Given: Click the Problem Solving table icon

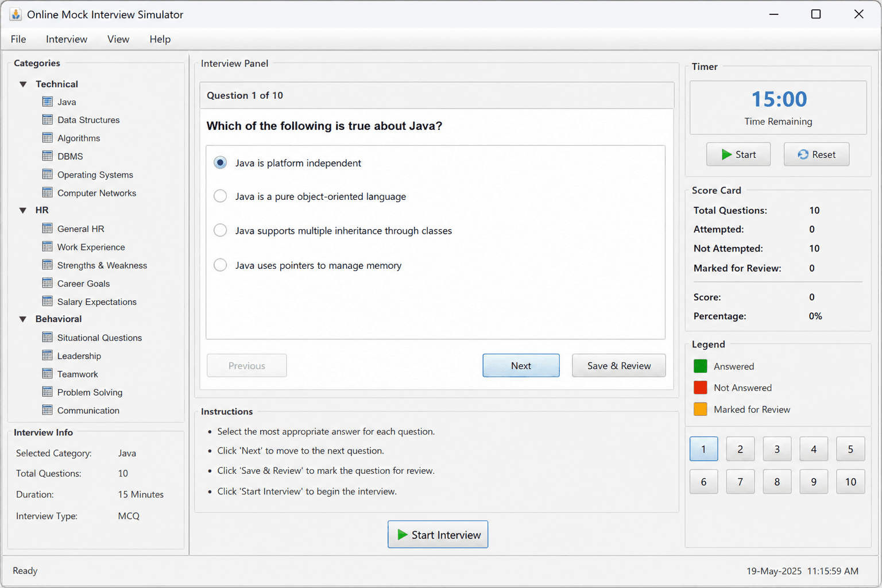Looking at the screenshot, I should pos(48,392).
